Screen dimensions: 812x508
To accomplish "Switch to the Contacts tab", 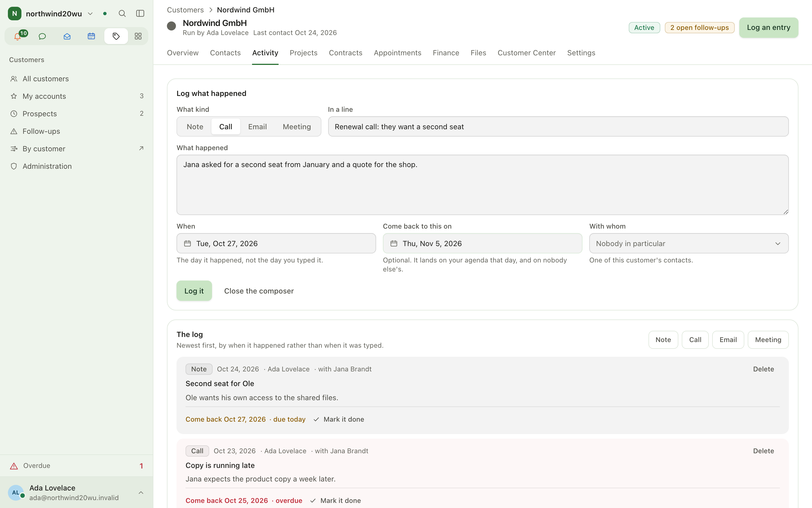I will click(226, 53).
